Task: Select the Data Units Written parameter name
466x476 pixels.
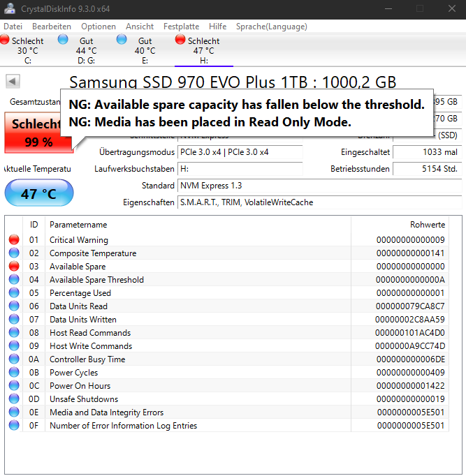Action: pyautogui.click(x=83, y=320)
